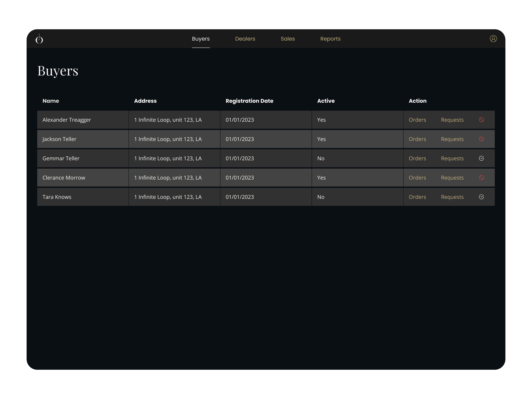Activate buyer Gemmar Teller with the checkmark icon
The image size is (532, 399).
(481, 158)
